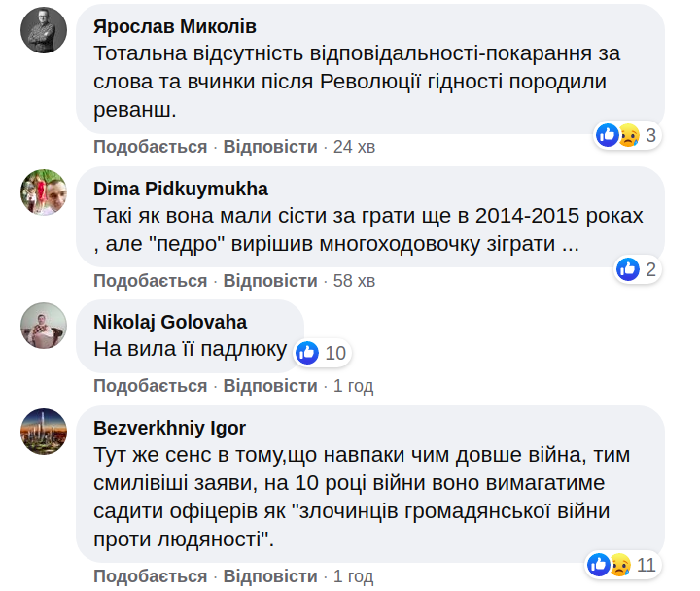700x591 pixels.
Task: Reply to Ярослав Миколів's comment
Action: (x=270, y=147)
